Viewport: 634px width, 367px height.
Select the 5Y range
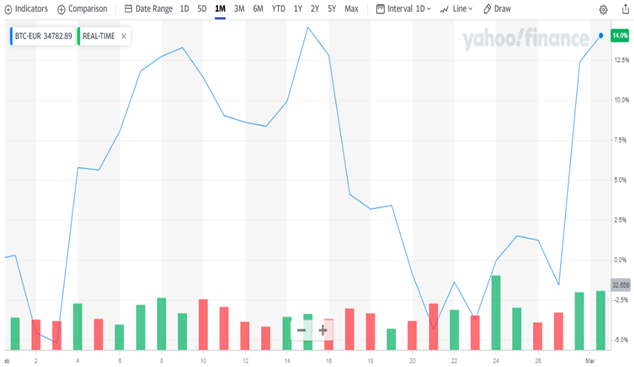point(332,9)
